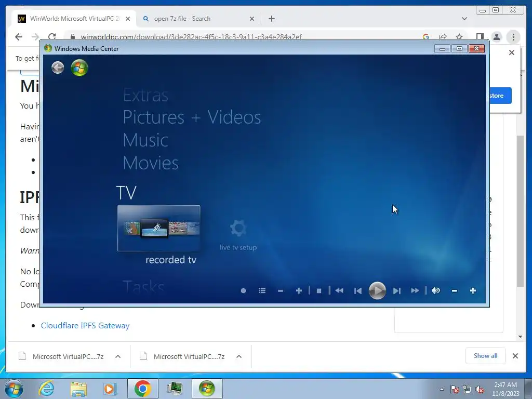The height and width of the screenshot is (399, 532).
Task: Start recording with the record button
Action: pos(243,291)
